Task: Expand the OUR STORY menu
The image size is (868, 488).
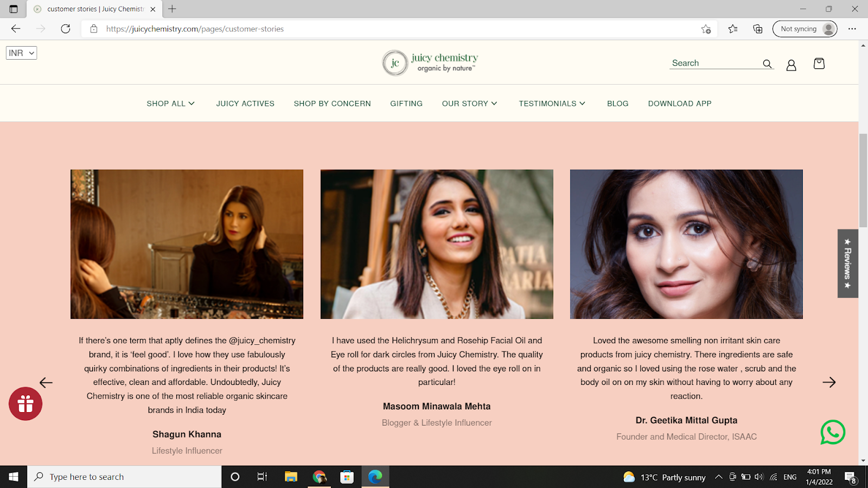Action: pos(469,104)
